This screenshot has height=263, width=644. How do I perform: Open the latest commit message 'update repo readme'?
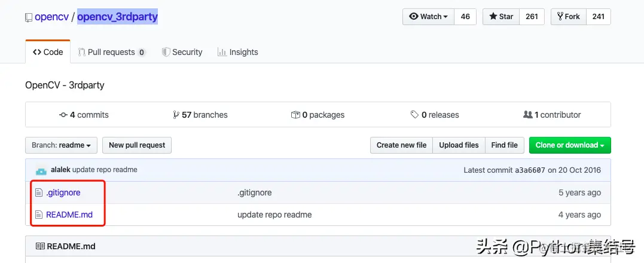click(x=105, y=169)
